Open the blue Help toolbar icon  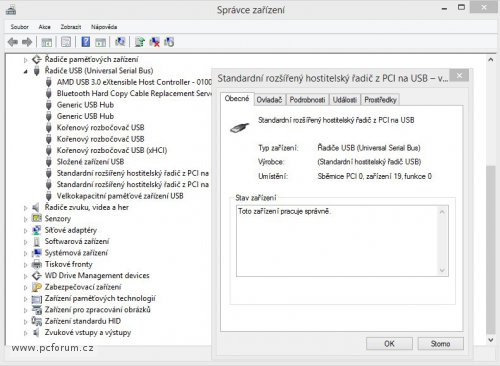86,42
